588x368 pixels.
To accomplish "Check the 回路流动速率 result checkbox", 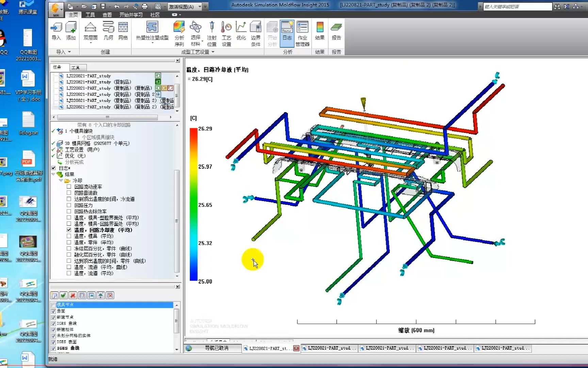I will pyautogui.click(x=69, y=187).
